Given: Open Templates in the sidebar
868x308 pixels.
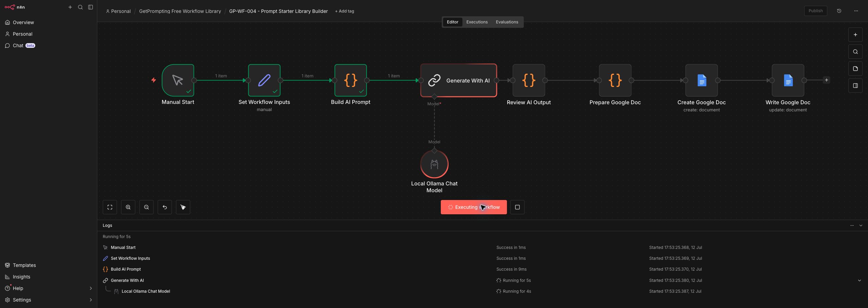Looking at the screenshot, I should tap(48, 265).
